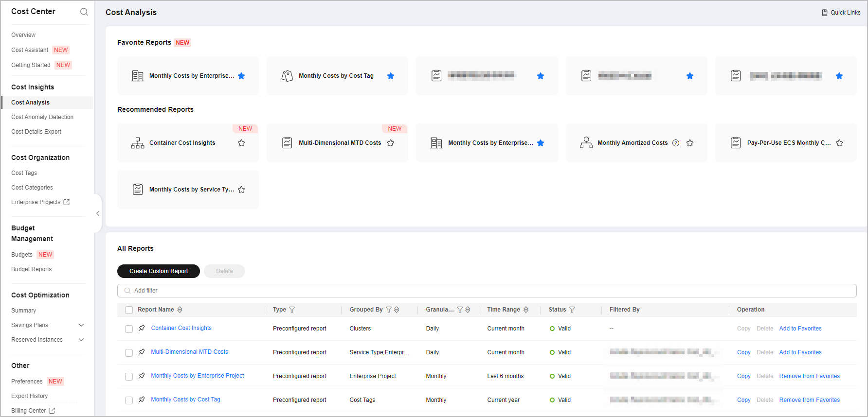Screen dimensions: 868x417
Task: Collapse the left navigation sidebar
Action: [x=98, y=213]
